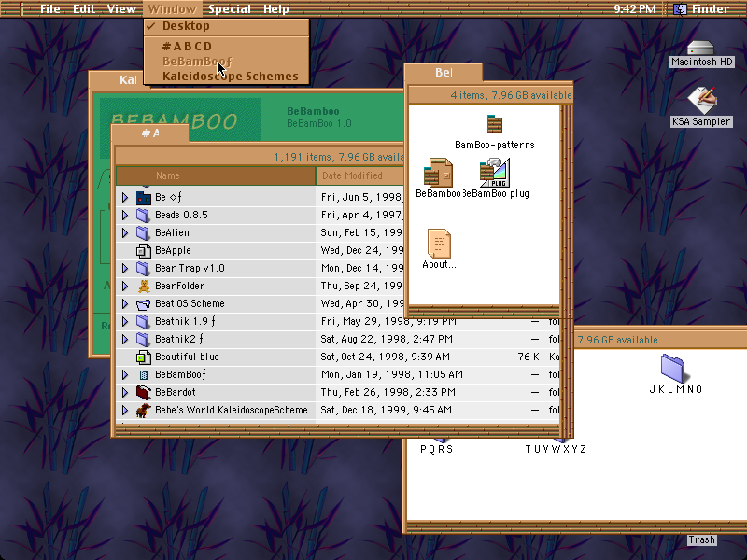Close the open Window menu title
The width and height of the screenshot is (747, 560).
pyautogui.click(x=172, y=9)
